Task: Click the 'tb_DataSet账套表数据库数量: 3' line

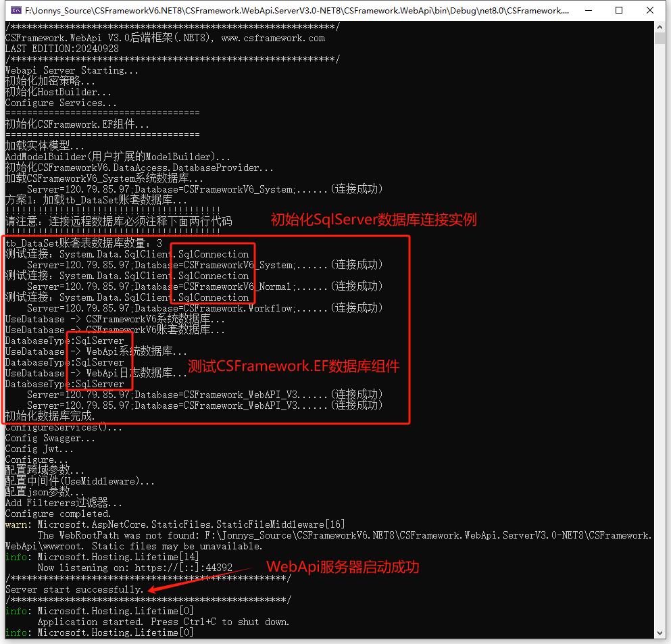Action: coord(80,243)
